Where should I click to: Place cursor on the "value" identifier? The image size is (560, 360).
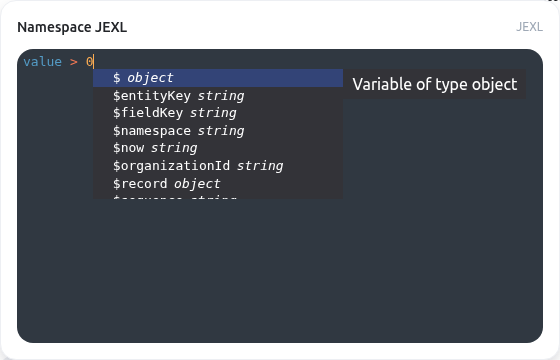pyautogui.click(x=42, y=62)
